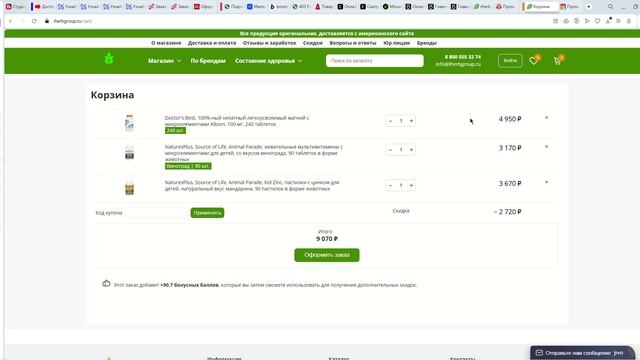
Task: Open Юр лицам page
Action: (x=396, y=43)
